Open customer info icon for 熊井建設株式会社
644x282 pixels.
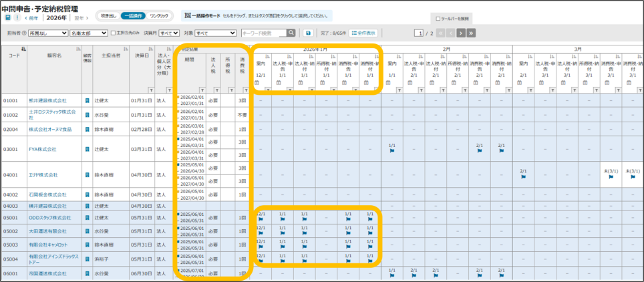click(x=87, y=100)
